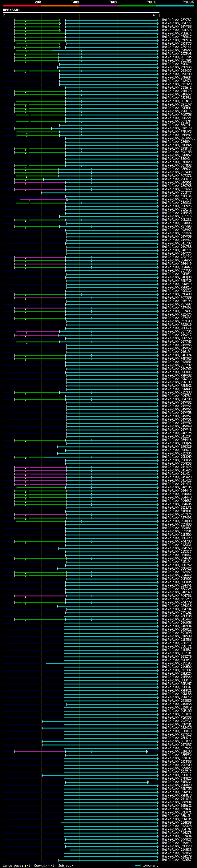Click the green alignment segment for UniRef100_Q1KLZ3
The image size is (197, 868).
pyautogui.click(x=40, y=91)
